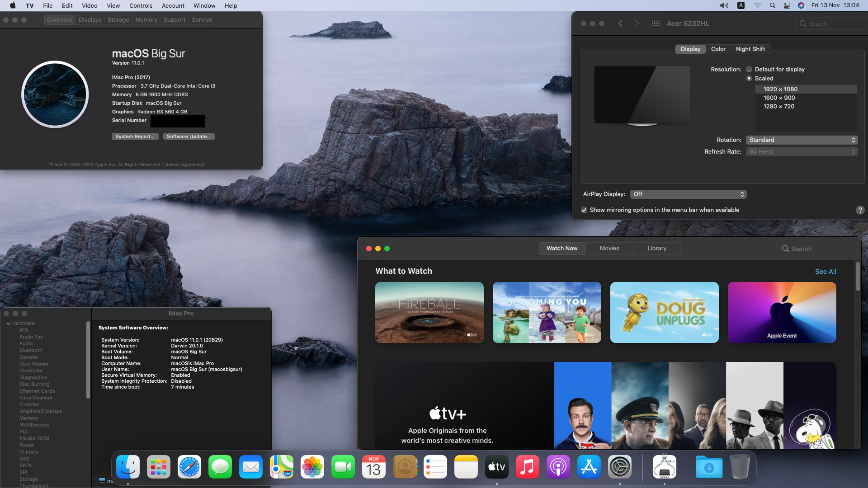Choose 1600 × 900 resolution
The image size is (868, 488).
click(x=806, y=98)
